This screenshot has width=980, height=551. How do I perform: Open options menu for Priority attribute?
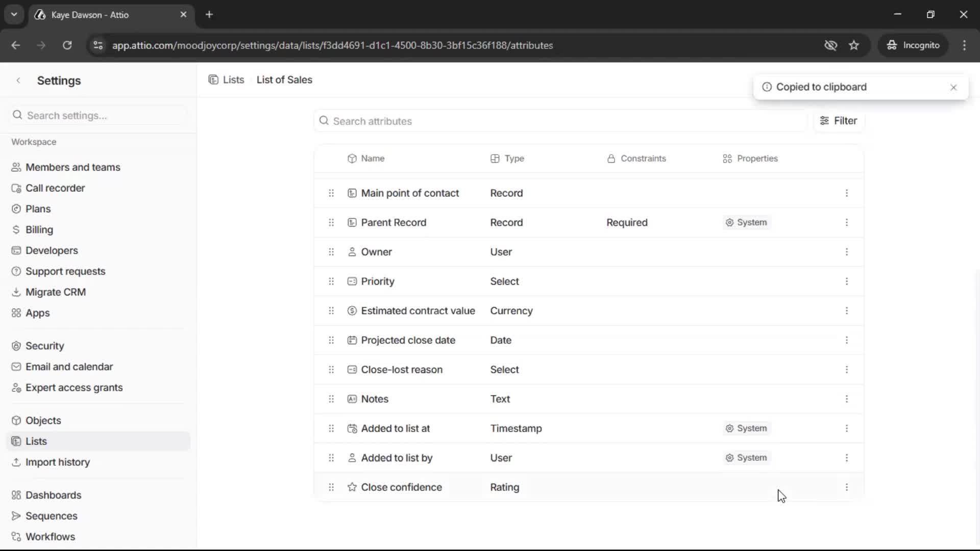[847, 281]
